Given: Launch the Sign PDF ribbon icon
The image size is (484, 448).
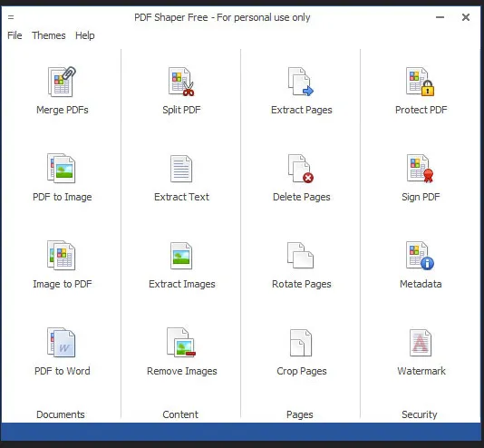Looking at the screenshot, I should coord(421,169).
